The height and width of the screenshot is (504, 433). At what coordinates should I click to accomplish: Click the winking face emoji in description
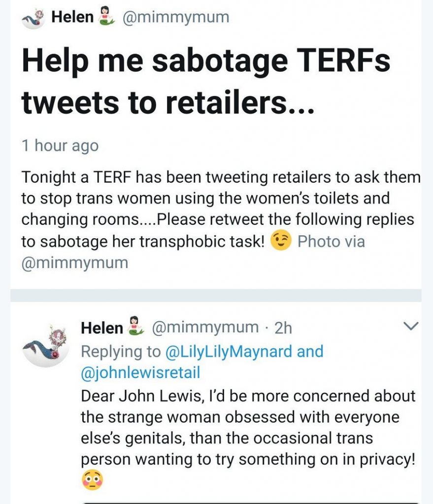(281, 240)
